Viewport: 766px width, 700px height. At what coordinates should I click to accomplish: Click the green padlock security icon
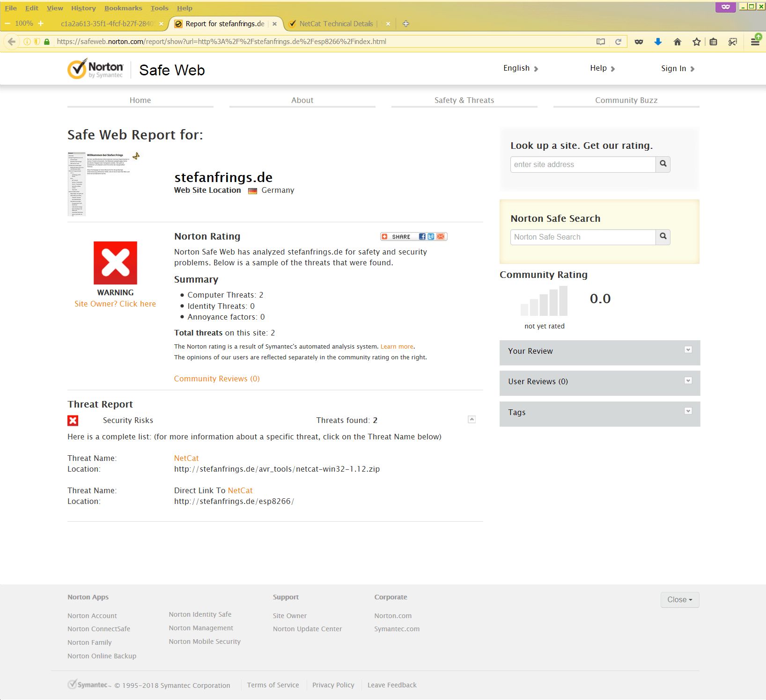click(x=47, y=42)
